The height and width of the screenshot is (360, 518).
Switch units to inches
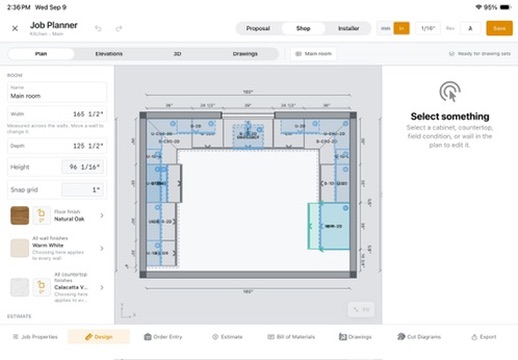401,28
